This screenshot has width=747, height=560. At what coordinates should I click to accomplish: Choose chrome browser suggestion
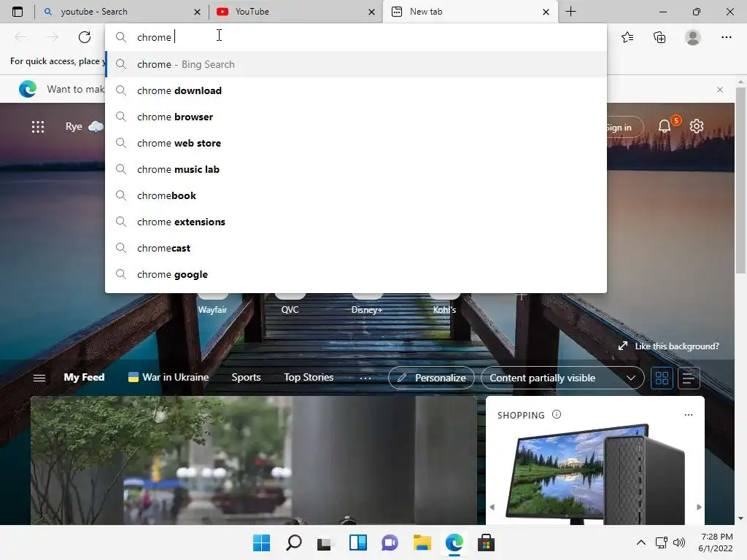point(356,117)
